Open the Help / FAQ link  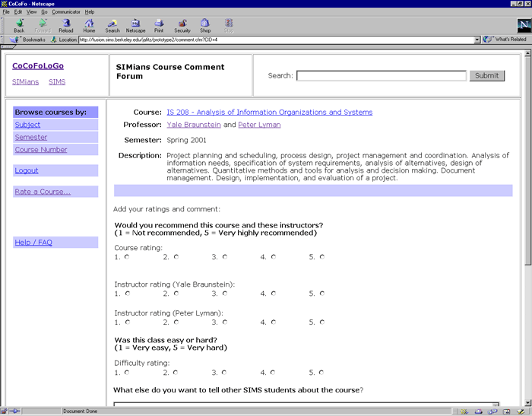tap(33, 243)
